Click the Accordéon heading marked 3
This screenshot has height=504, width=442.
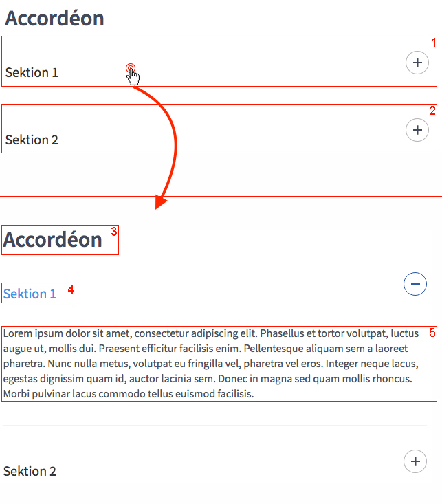pyautogui.click(x=52, y=240)
